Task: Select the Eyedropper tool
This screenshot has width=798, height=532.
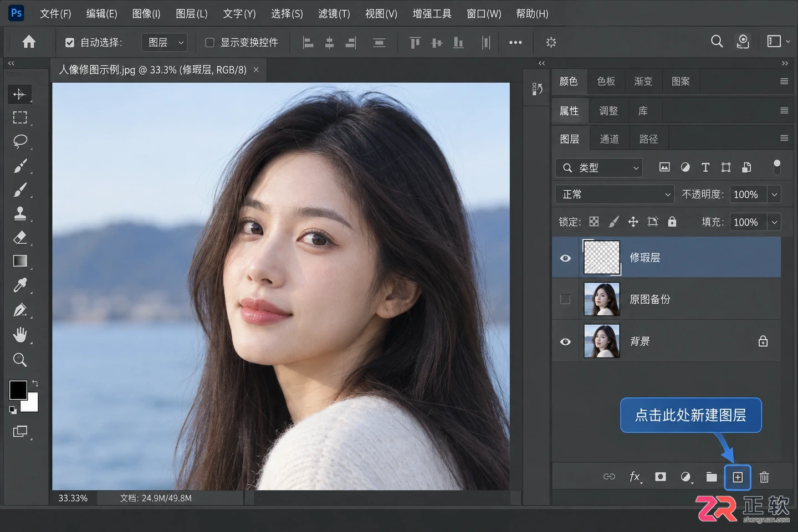Action: (20, 285)
